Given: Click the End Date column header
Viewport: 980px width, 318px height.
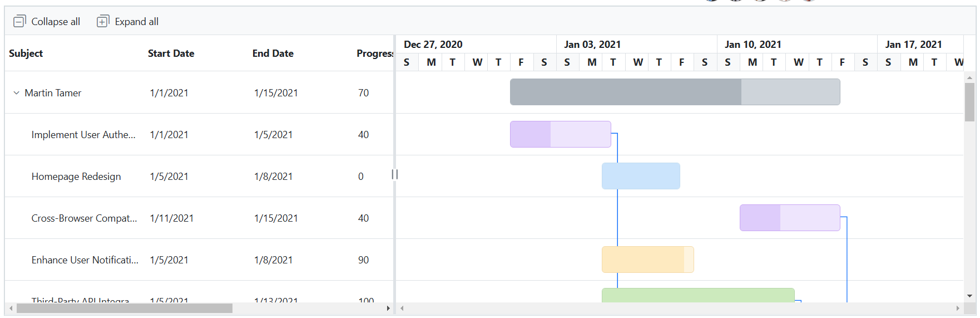Looking at the screenshot, I should click(273, 53).
